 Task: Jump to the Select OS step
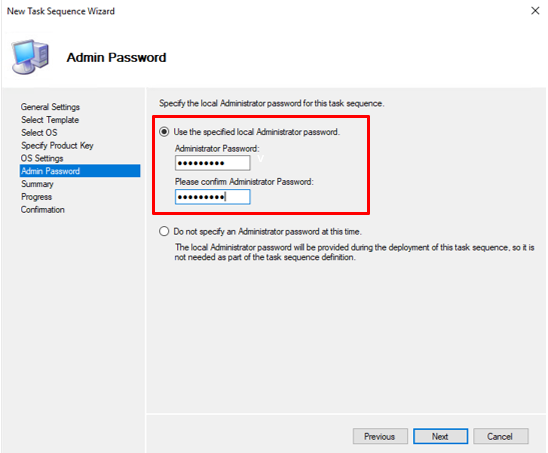click(39, 133)
